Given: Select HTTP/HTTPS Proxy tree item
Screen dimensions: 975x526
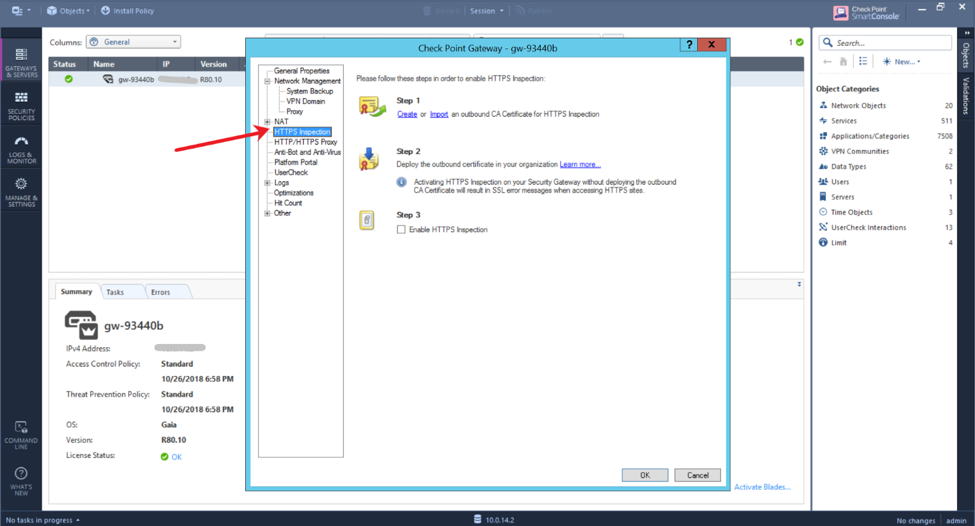Looking at the screenshot, I should (x=305, y=142).
